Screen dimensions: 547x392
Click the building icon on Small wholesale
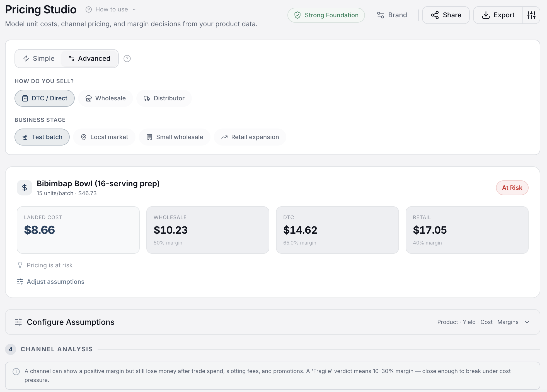(149, 137)
